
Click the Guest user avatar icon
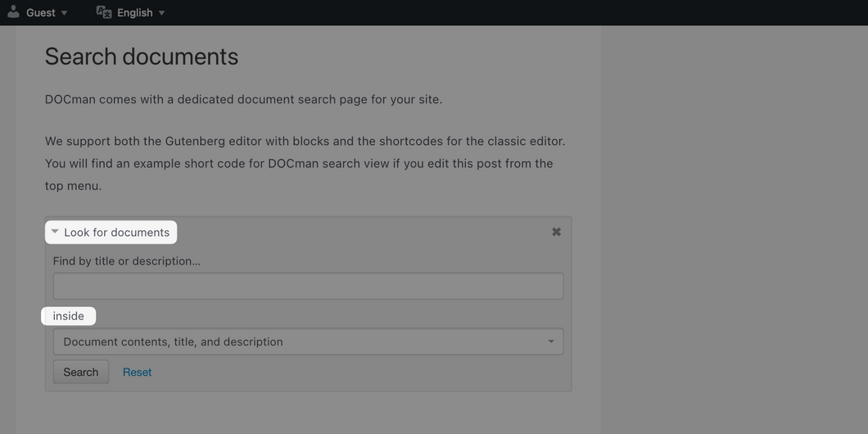pos(14,11)
